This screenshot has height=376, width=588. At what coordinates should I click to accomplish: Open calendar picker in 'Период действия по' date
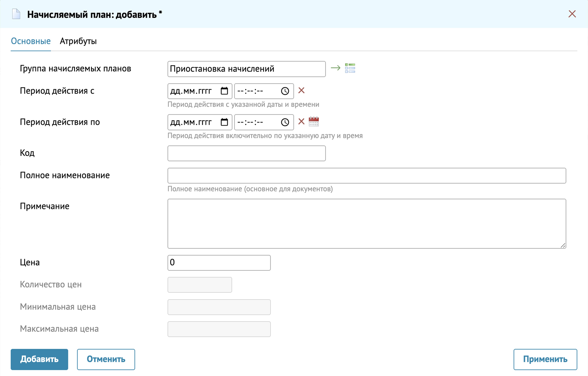point(224,122)
